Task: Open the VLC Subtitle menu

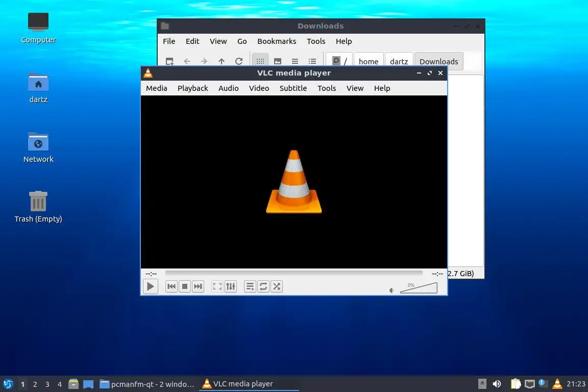Action: pos(293,88)
